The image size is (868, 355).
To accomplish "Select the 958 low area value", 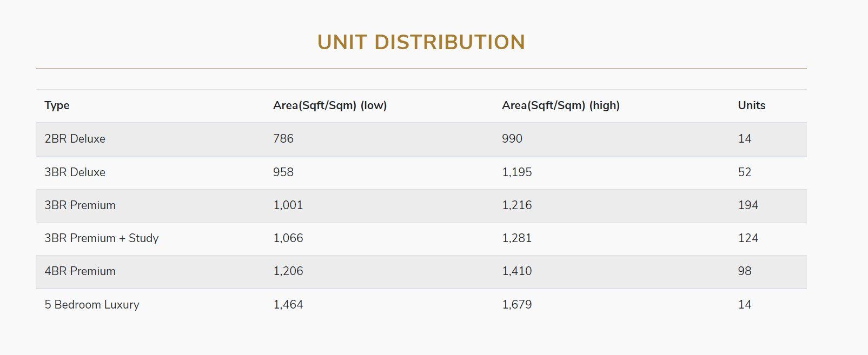I will click(283, 172).
